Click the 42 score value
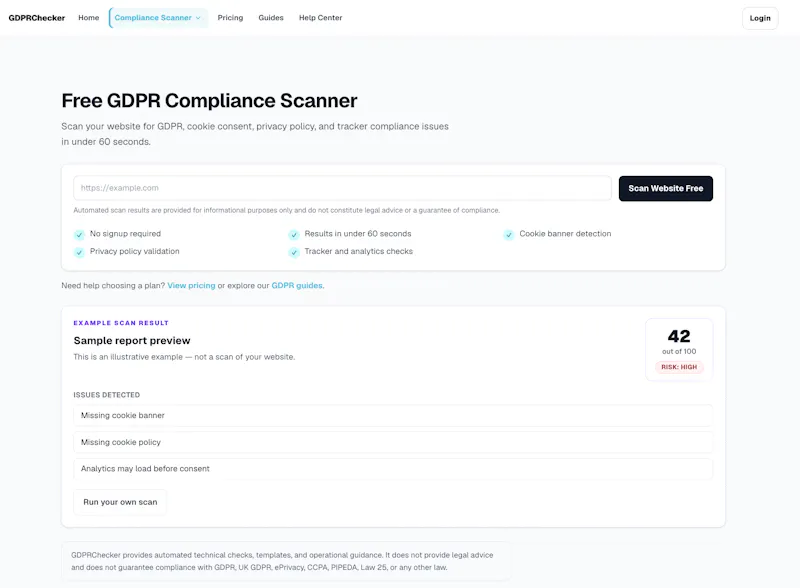Image resolution: width=800 pixels, height=588 pixels. [679, 336]
